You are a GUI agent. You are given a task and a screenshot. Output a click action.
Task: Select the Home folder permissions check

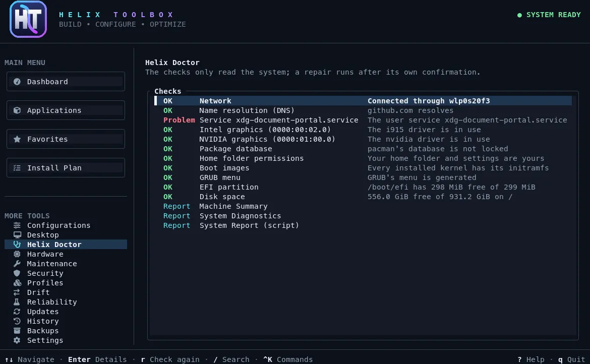[363, 158]
